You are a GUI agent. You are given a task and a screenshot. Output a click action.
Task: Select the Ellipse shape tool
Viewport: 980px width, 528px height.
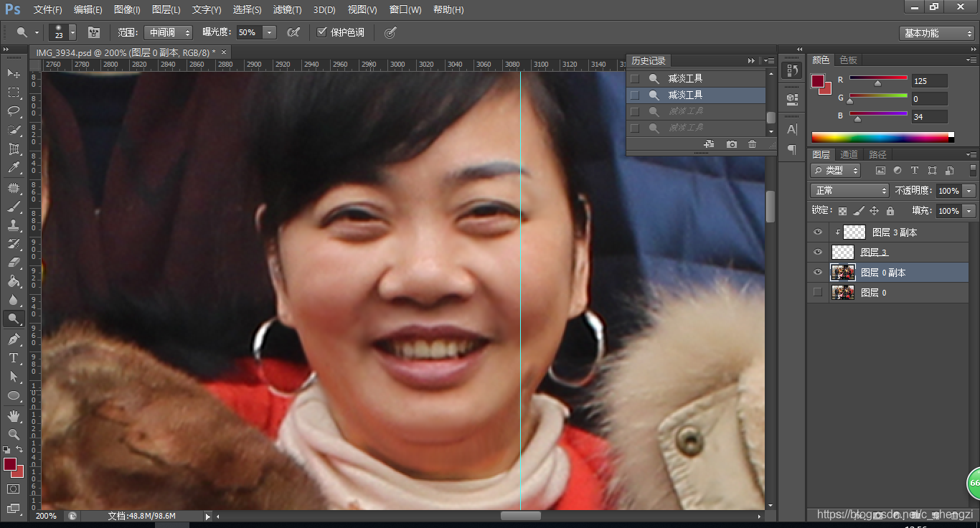(x=14, y=395)
